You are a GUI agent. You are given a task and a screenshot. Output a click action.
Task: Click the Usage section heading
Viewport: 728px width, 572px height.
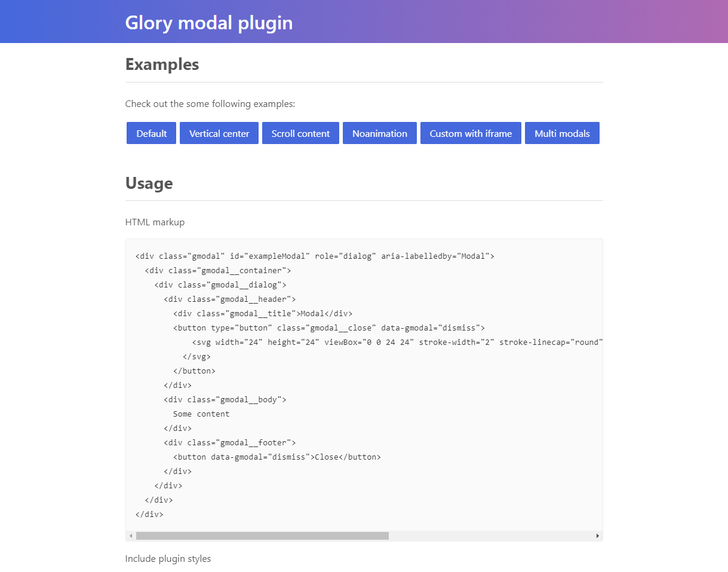pos(149,183)
